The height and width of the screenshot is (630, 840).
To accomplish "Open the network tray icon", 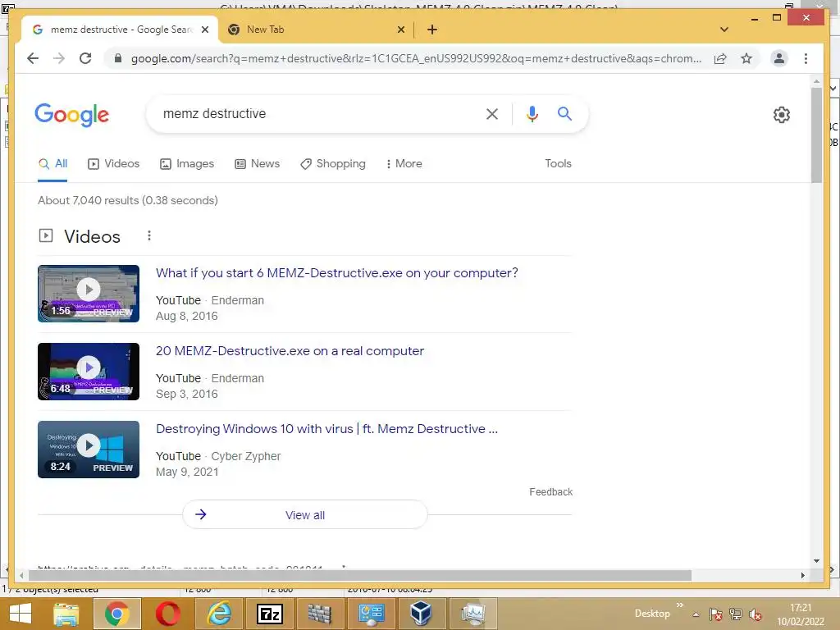I will tap(736, 614).
